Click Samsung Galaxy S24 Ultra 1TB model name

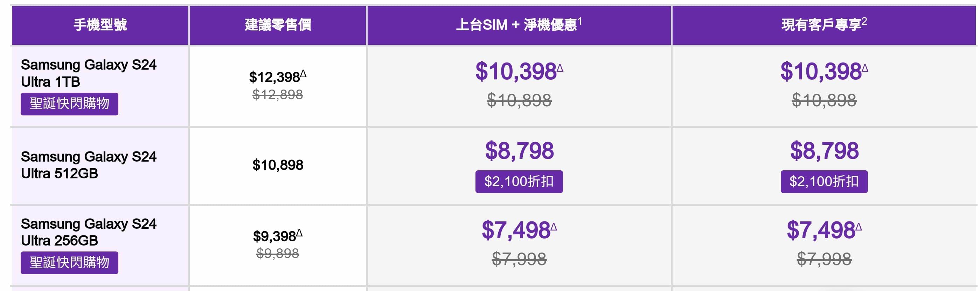[89, 73]
